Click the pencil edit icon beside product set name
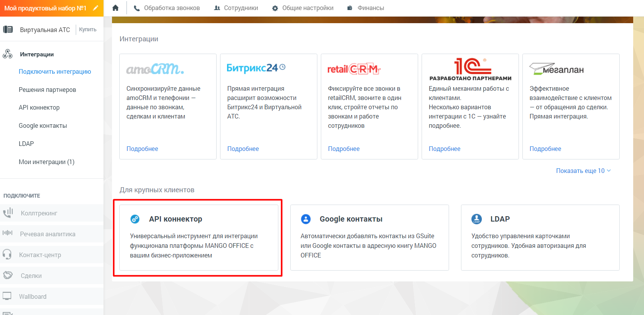This screenshot has width=644, height=315. pyautogui.click(x=95, y=8)
